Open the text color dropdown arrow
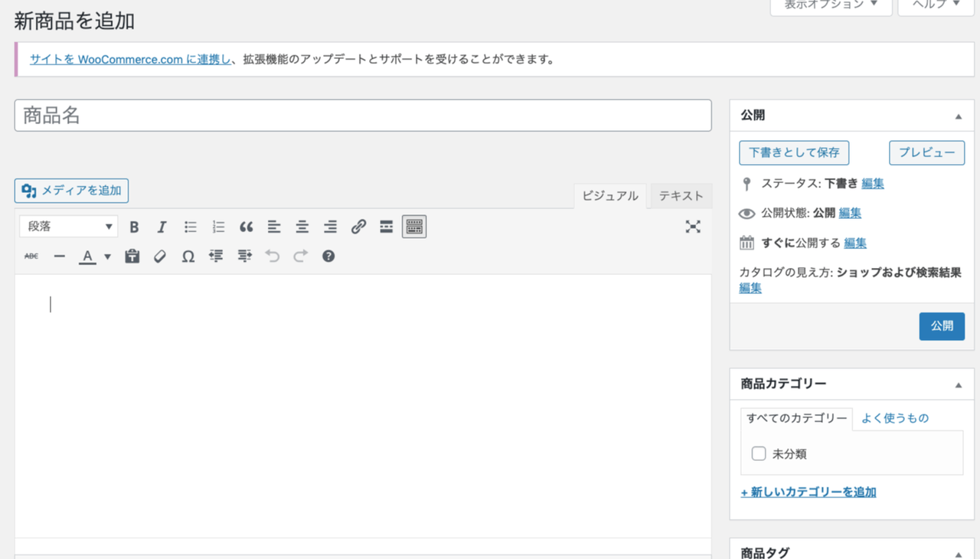 [107, 257]
